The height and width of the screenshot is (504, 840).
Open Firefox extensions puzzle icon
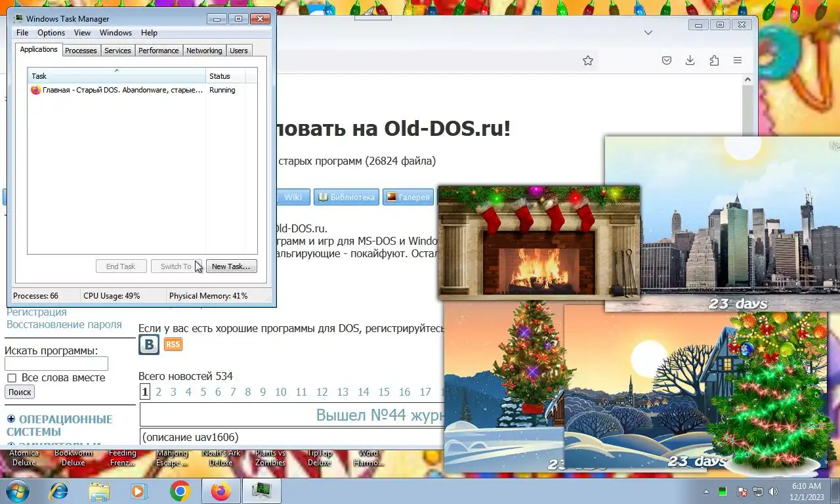pyautogui.click(x=714, y=60)
